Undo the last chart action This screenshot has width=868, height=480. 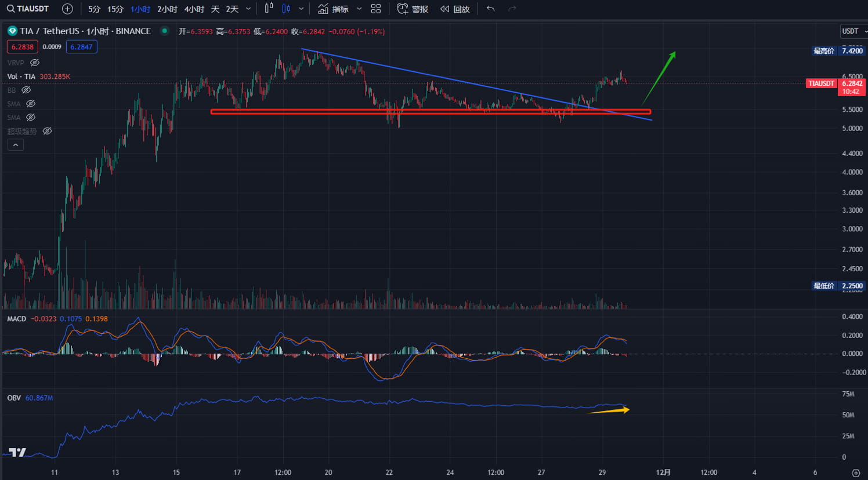point(491,9)
